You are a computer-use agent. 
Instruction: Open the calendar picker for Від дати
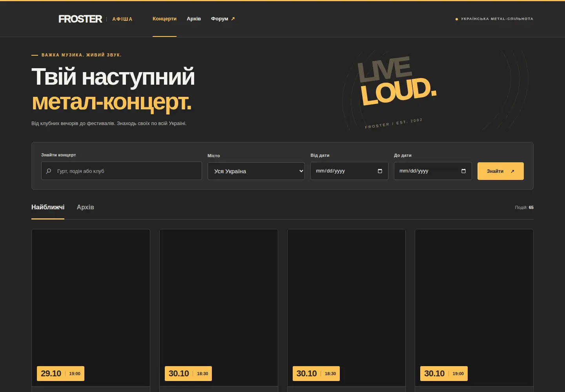point(380,171)
